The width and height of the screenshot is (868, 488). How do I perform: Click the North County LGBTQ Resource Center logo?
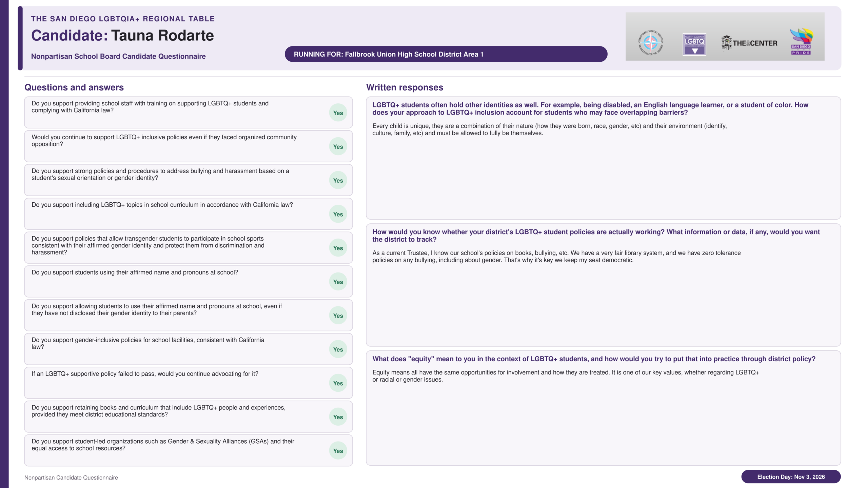point(694,44)
